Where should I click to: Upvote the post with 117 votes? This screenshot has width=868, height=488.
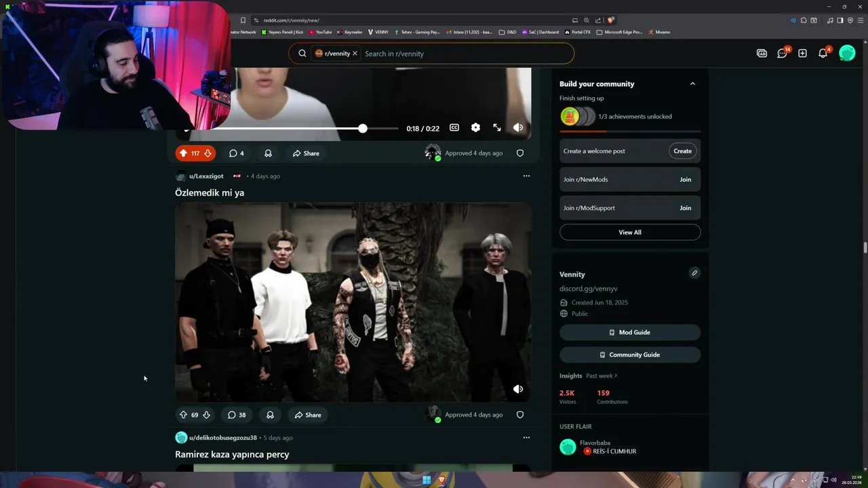point(183,153)
